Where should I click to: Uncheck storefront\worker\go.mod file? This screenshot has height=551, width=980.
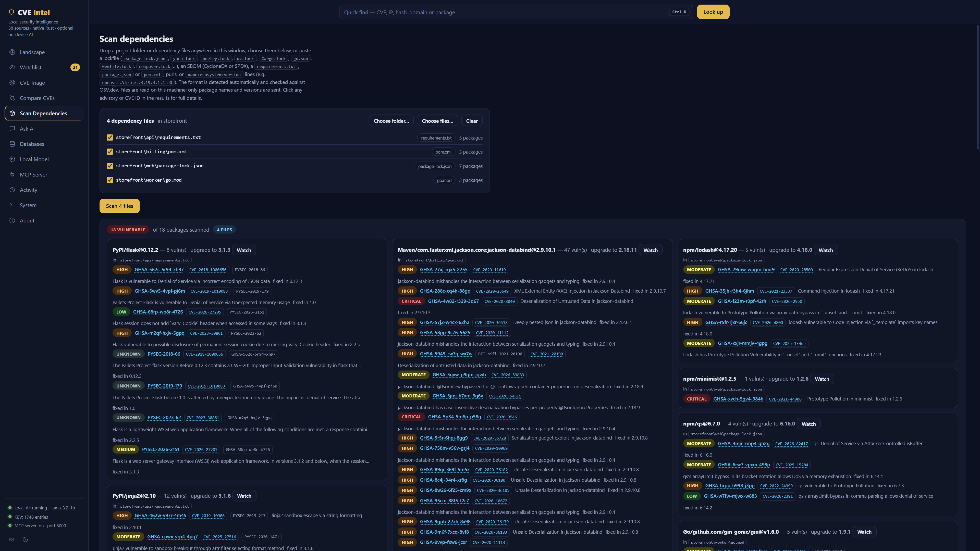point(110,180)
